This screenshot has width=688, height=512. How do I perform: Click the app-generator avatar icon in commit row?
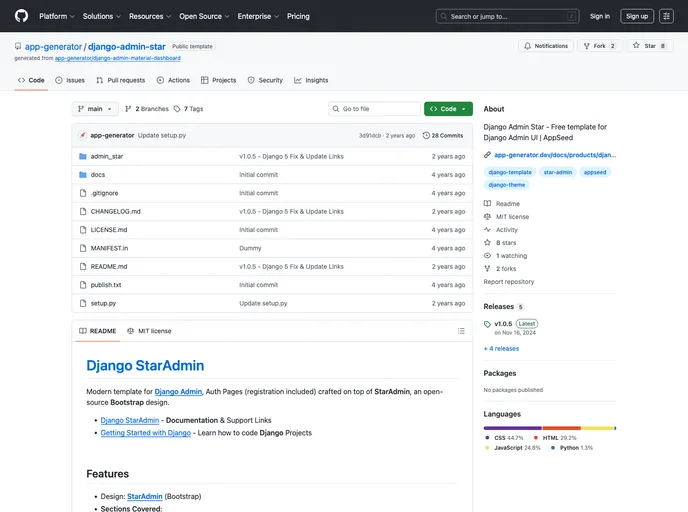(82, 135)
